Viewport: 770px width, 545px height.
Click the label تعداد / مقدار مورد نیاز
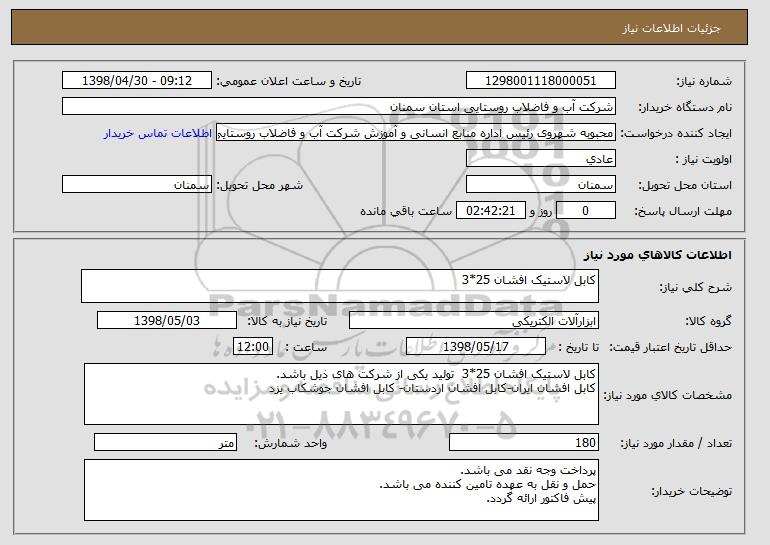[676, 443]
